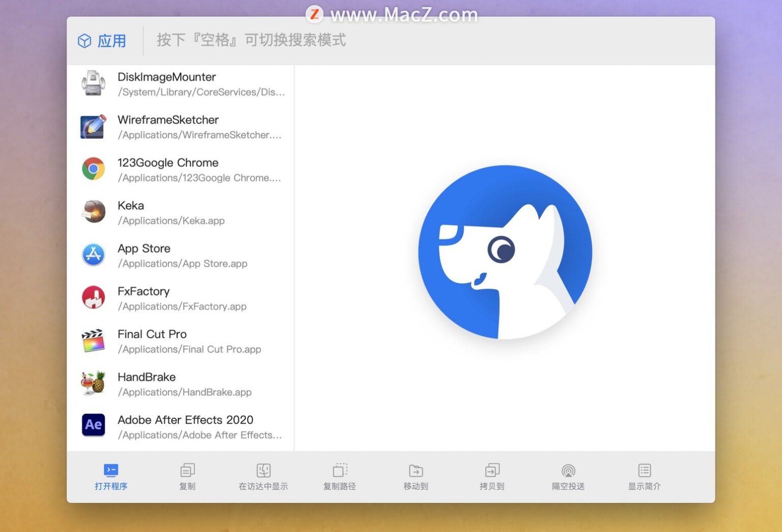Select the WireframeSketcher result name
The width and height of the screenshot is (782, 532).
pyautogui.click(x=168, y=120)
